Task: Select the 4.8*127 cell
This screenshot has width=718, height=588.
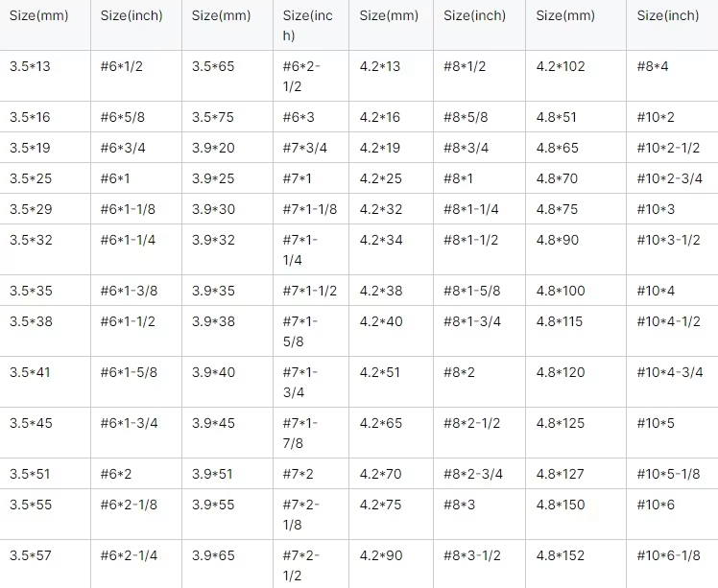Action: pyautogui.click(x=561, y=474)
